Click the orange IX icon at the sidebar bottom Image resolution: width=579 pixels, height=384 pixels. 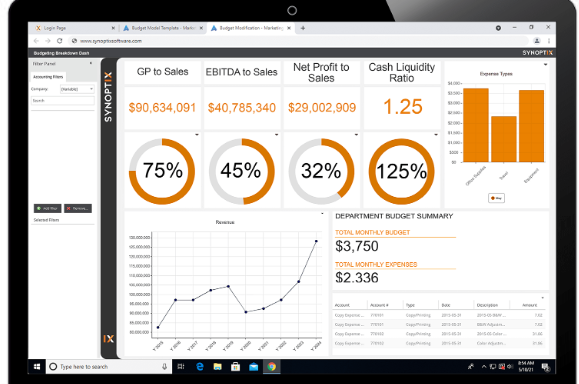108,339
